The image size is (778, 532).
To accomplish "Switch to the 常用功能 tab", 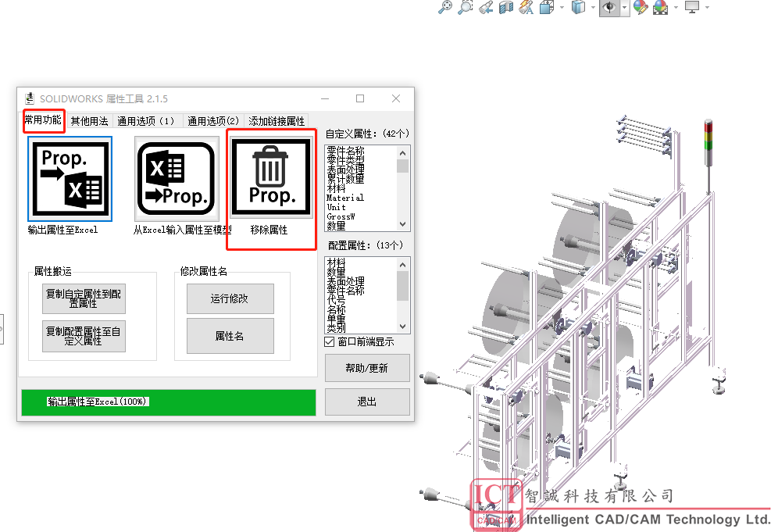I will (x=43, y=120).
